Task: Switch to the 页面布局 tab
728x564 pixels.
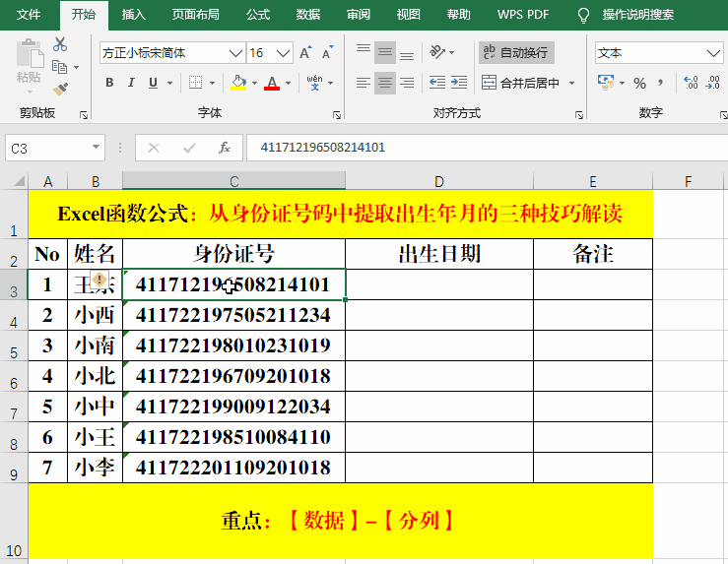Action: [x=195, y=15]
